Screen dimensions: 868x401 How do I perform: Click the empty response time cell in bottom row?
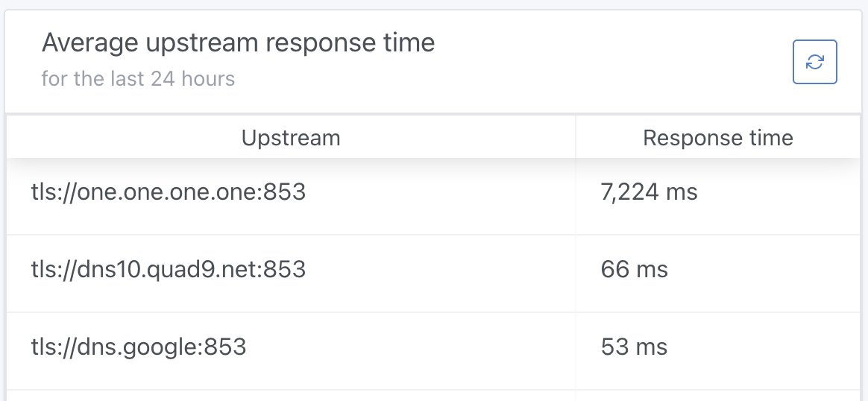click(718, 396)
